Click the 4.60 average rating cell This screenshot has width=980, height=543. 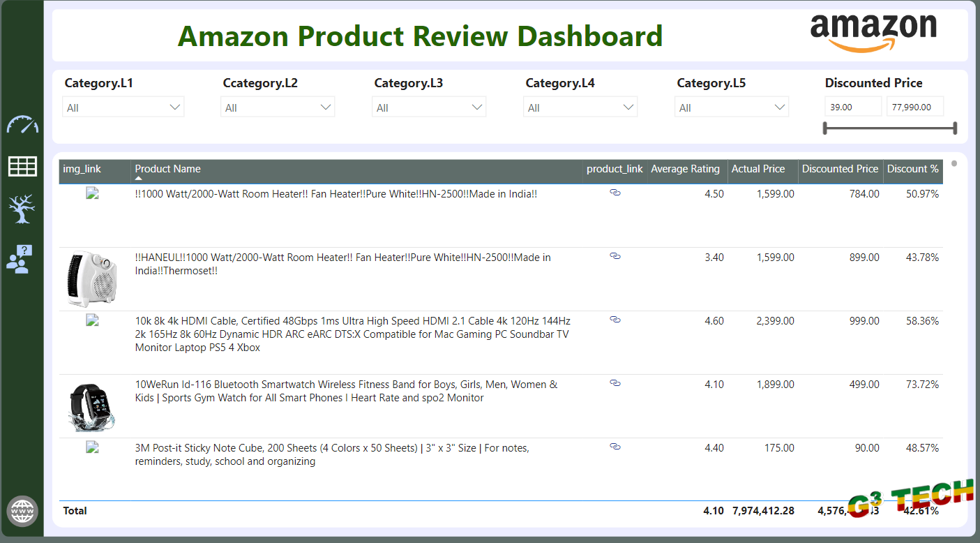tap(714, 321)
